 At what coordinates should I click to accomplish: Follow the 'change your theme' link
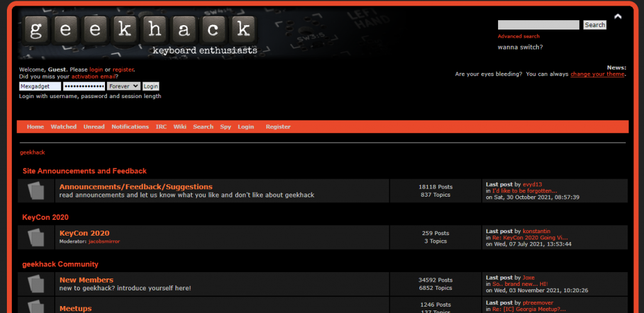[x=597, y=74]
